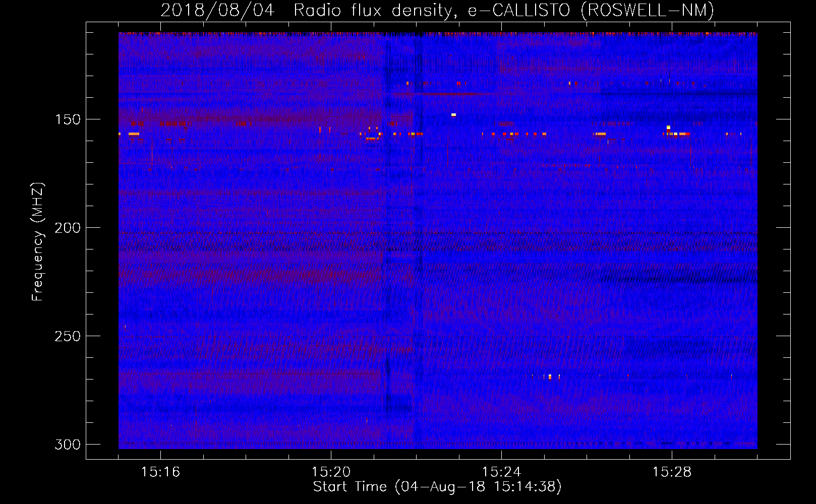Click the 'Frequency (MHZ)' y-axis label
The height and width of the screenshot is (504, 816).
point(38,242)
